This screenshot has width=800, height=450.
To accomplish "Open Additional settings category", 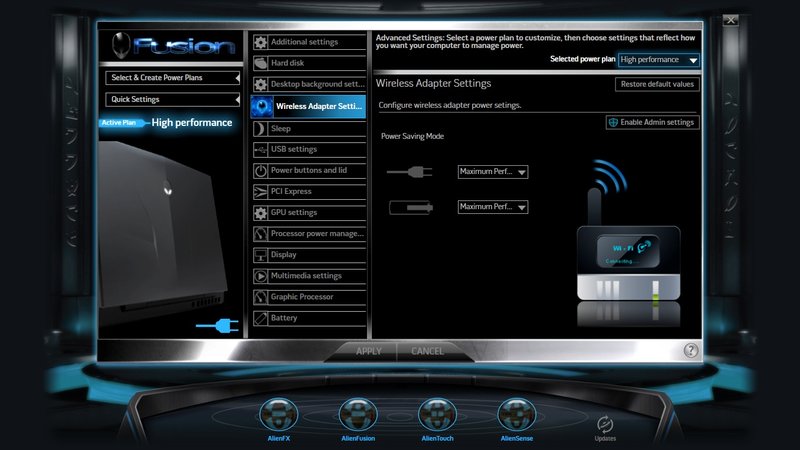I will pyautogui.click(x=309, y=42).
